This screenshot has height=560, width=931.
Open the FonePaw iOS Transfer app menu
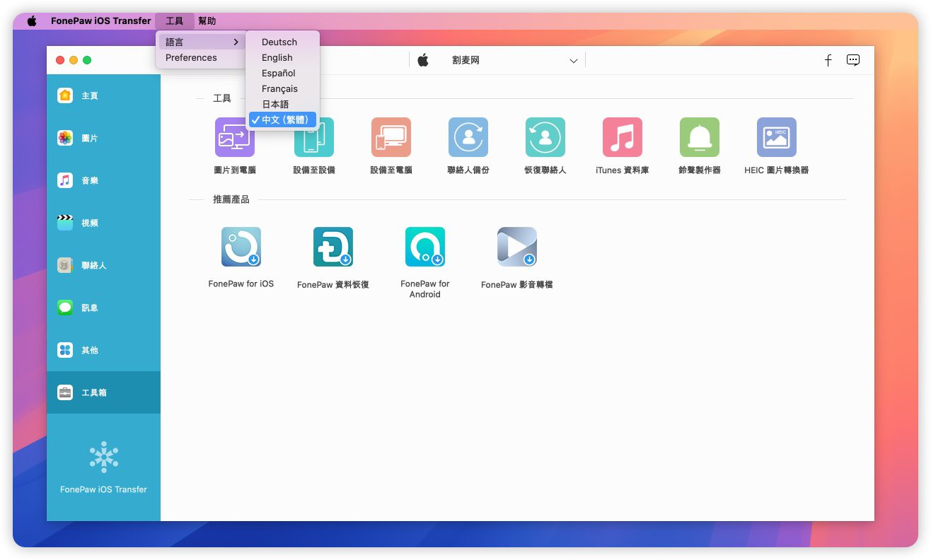click(101, 21)
